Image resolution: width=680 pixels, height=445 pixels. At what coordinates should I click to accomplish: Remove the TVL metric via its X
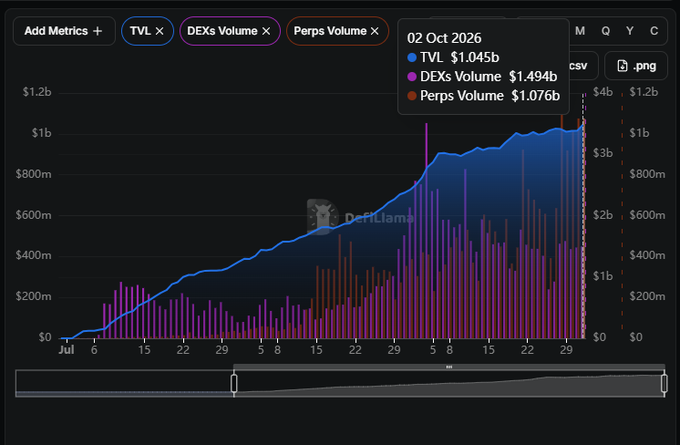pyautogui.click(x=160, y=31)
